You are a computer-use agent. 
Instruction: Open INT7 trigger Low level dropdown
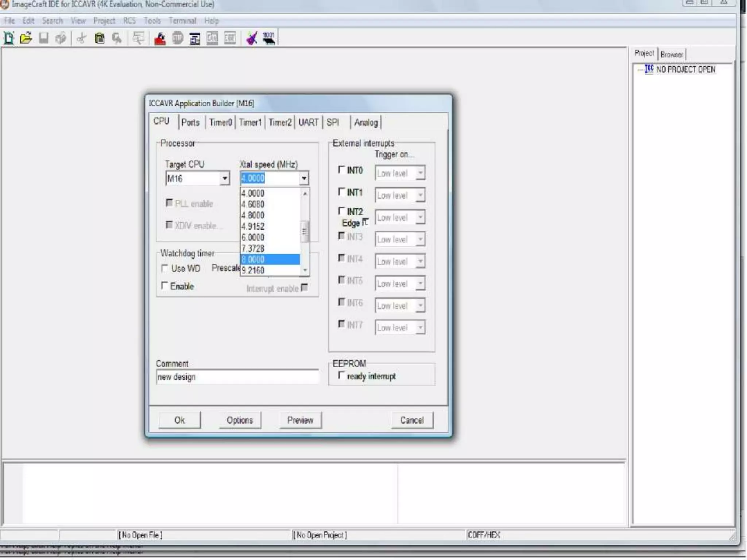point(420,328)
